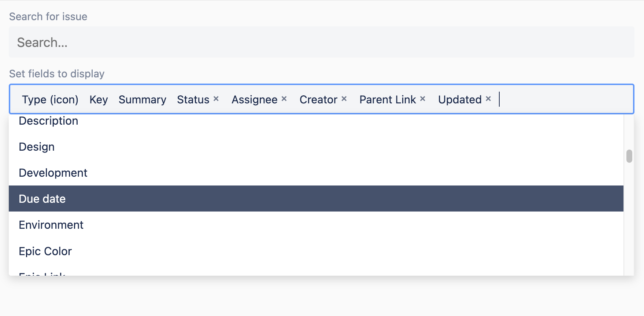
Task: Remove the Updated field tag
Action: [x=488, y=99]
